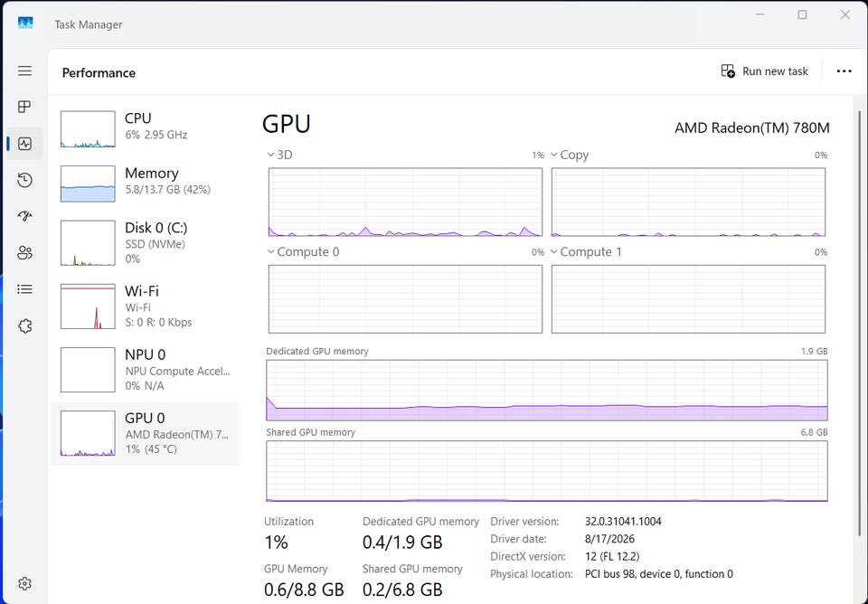Click the 0.2/6.8 GB shared memory value
868x604 pixels.
pos(402,590)
